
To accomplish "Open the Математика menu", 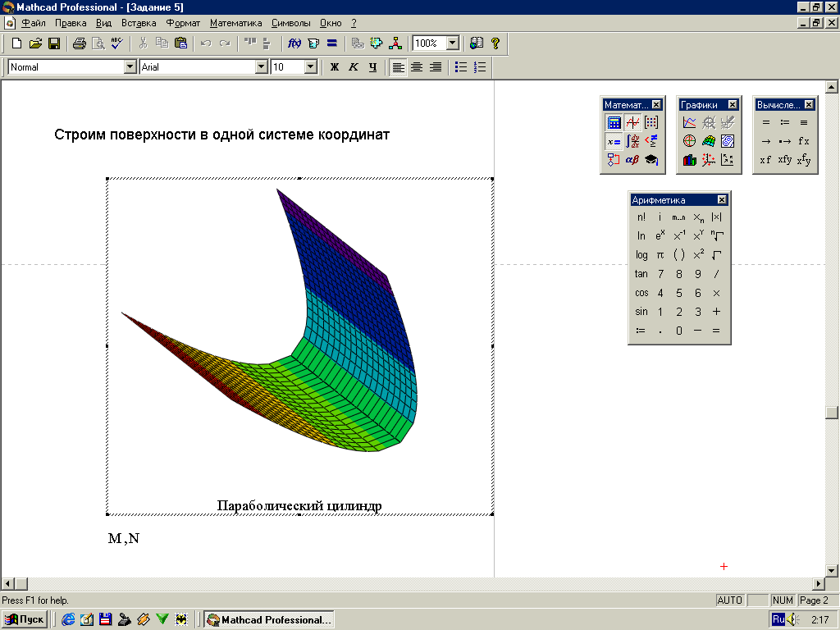I will point(235,23).
